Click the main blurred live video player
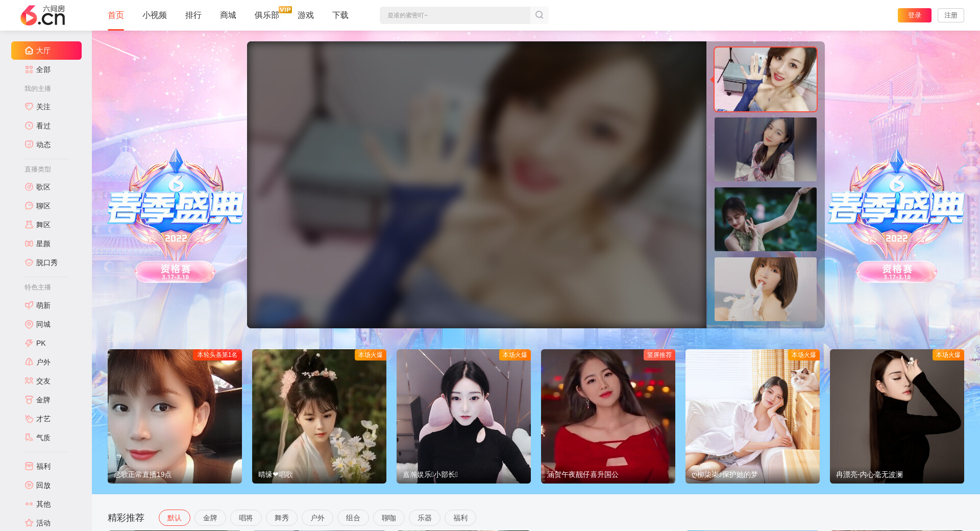Viewport: 980px width, 531px height. (x=477, y=185)
